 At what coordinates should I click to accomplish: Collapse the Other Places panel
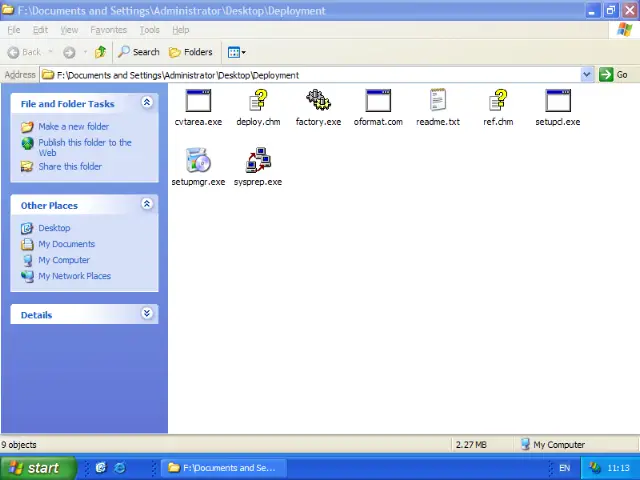click(147, 204)
